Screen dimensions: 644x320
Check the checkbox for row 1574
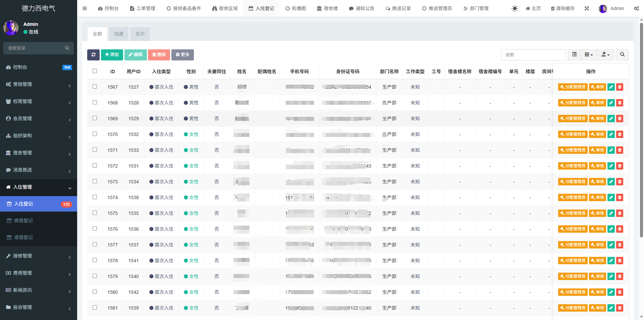click(95, 197)
